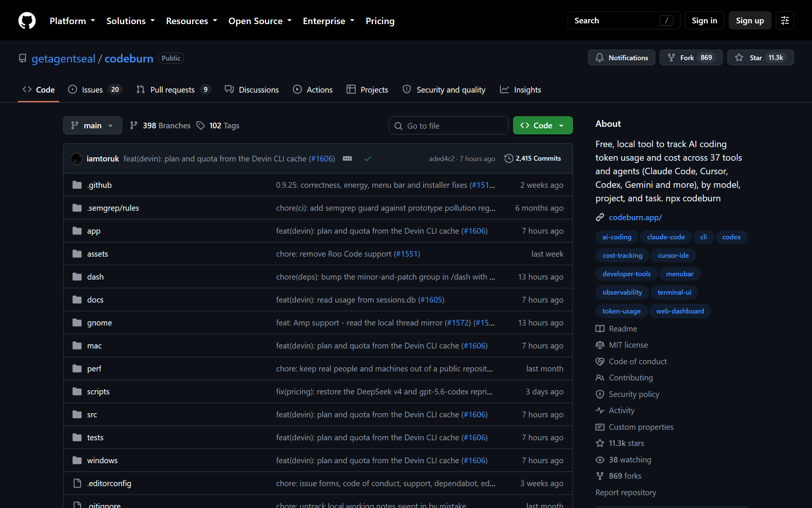Click the Sign up button
This screenshot has height=508, width=812.
point(750,20)
